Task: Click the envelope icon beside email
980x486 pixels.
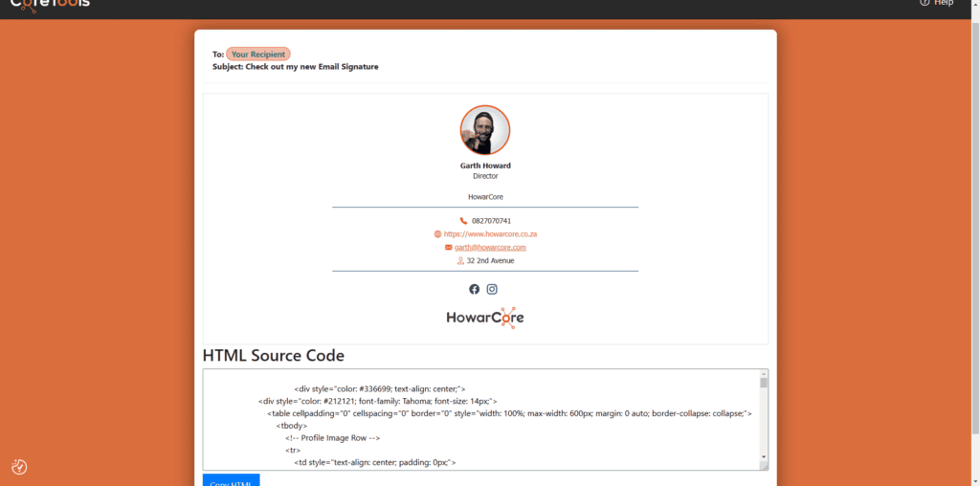Action: (448, 248)
